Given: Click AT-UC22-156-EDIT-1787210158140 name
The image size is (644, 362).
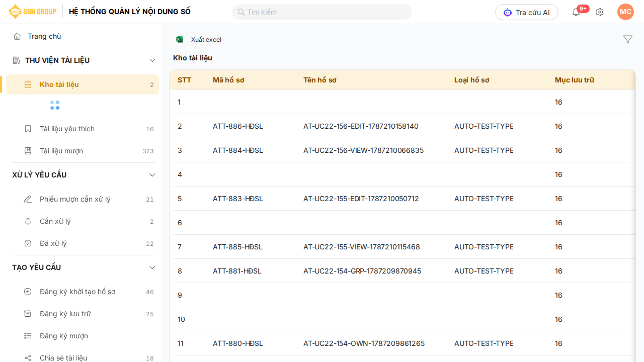Looking at the screenshot, I should [361, 126].
